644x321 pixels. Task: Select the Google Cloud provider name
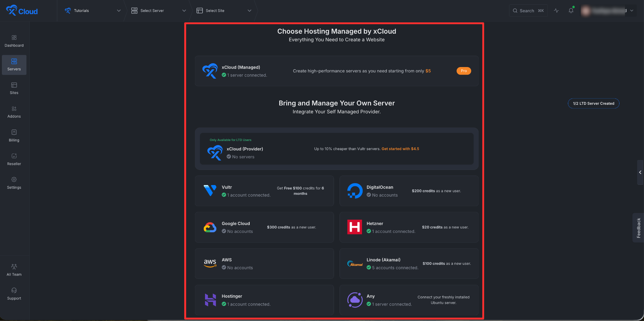[x=236, y=223]
